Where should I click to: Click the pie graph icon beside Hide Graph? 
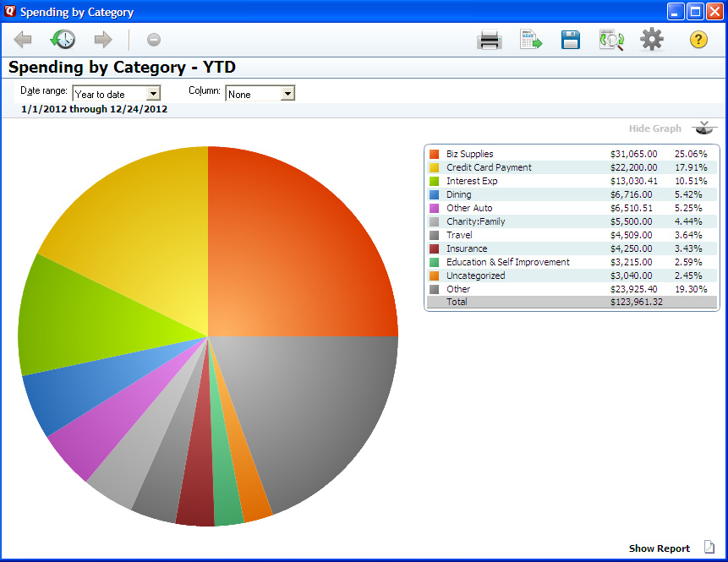703,128
